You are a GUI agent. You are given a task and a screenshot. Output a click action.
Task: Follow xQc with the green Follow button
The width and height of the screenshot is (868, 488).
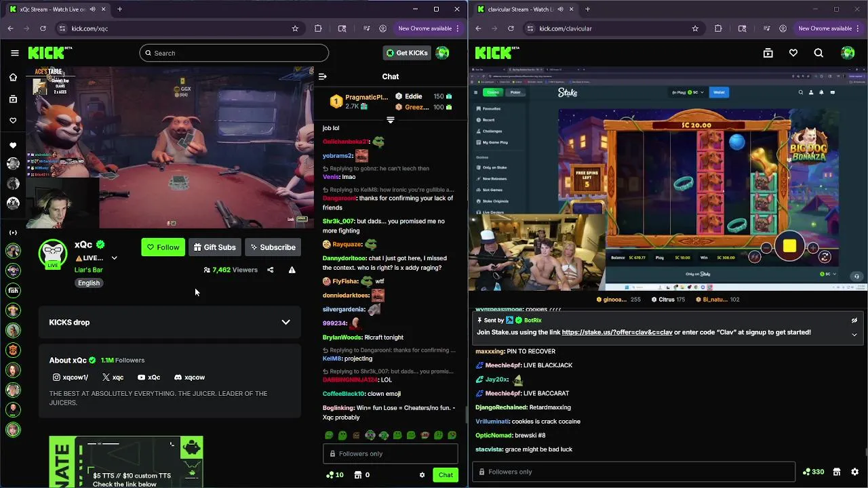pyautogui.click(x=163, y=247)
